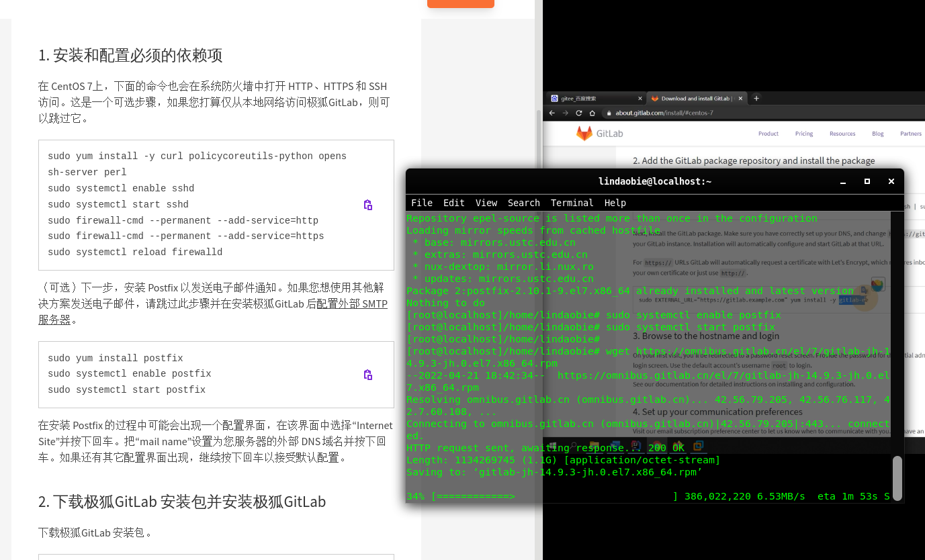Screen dimensions: 925x560
Task: Click the 'HTTP request sent' terminal line
Action: (545, 448)
